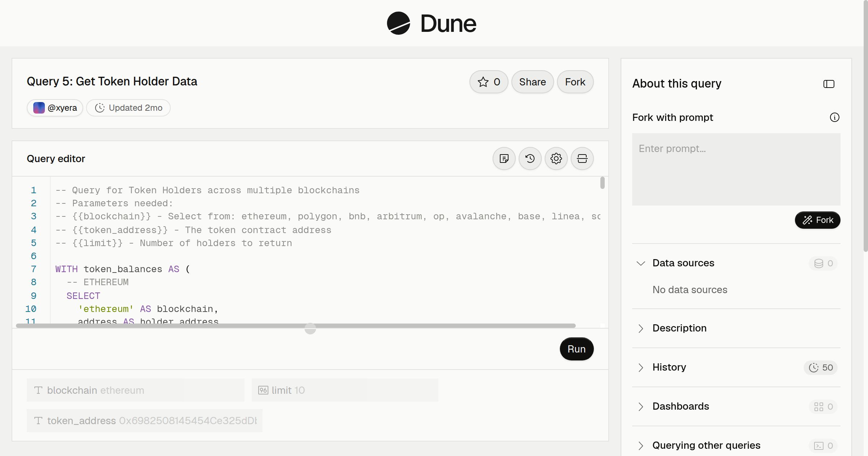The width and height of the screenshot is (868, 456).
Task: Click line 1 comment in editor
Action: click(207, 190)
